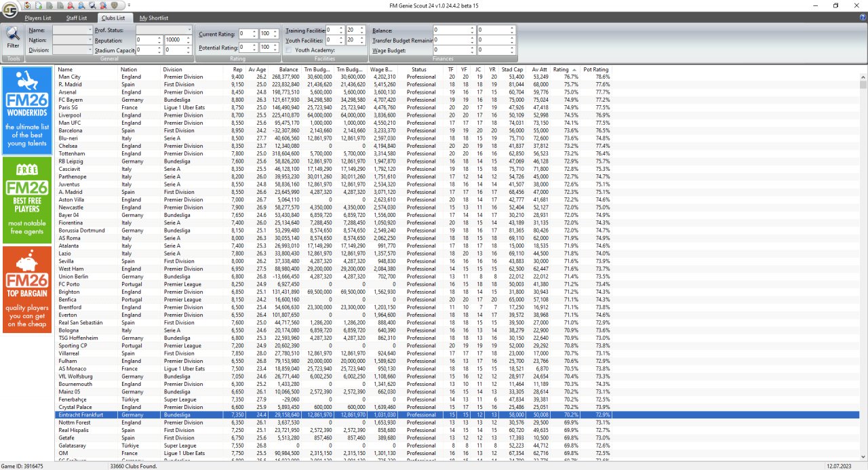Viewport: 868px width, 470px height.
Task: Switch to the Players List tab
Action: 38,18
